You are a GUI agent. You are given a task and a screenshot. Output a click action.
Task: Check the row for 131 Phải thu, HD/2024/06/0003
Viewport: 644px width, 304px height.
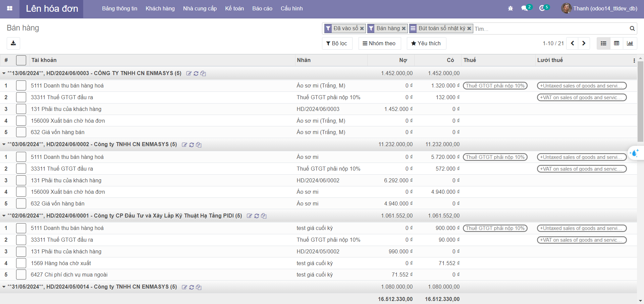[21, 109]
